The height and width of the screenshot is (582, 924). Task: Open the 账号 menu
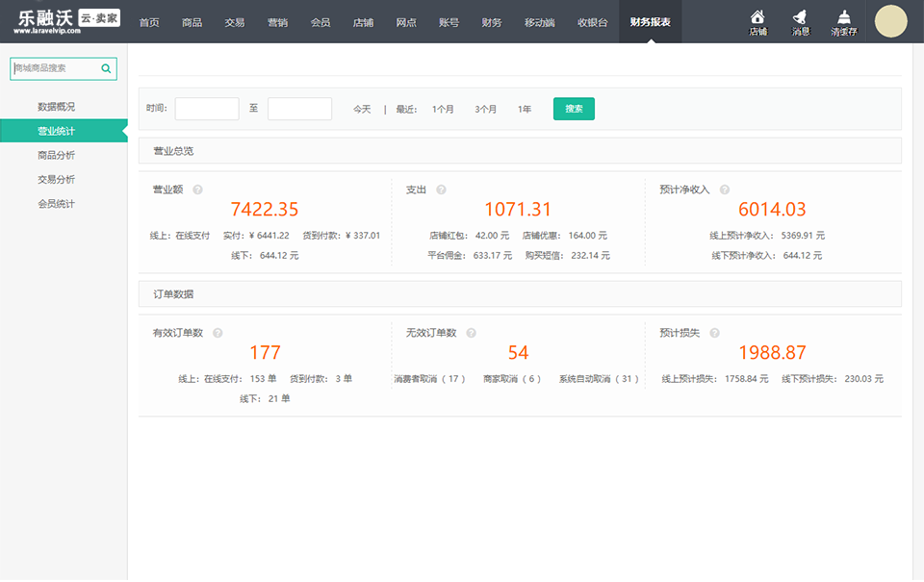click(449, 22)
